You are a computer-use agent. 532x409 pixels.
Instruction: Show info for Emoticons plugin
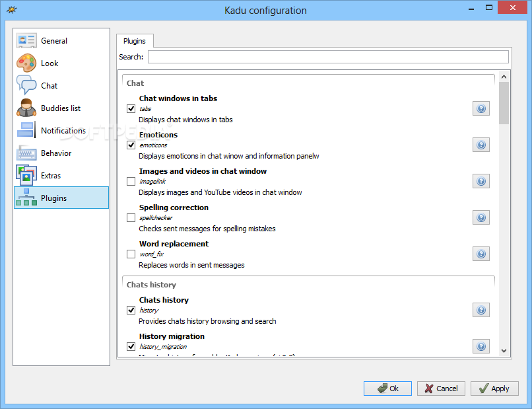point(481,145)
